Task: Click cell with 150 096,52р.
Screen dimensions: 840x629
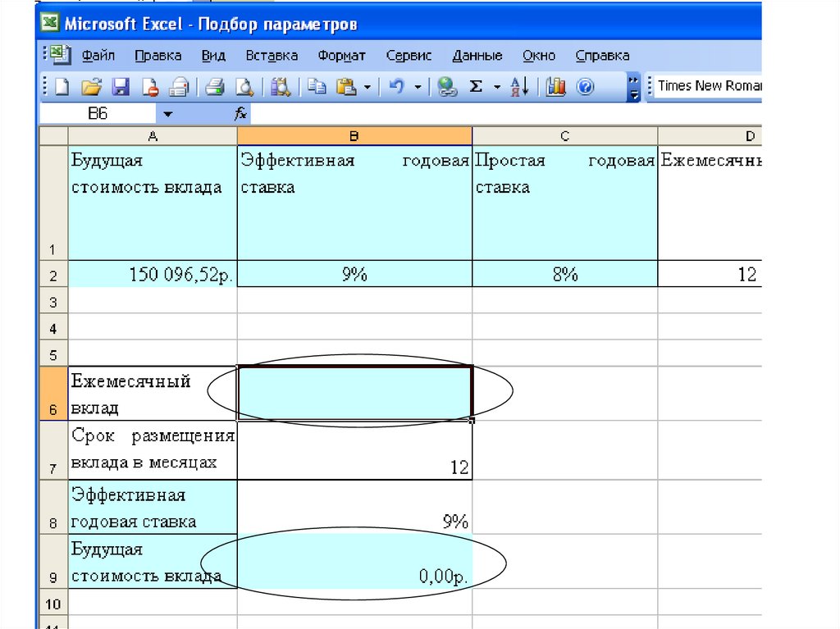Action: coord(153,275)
